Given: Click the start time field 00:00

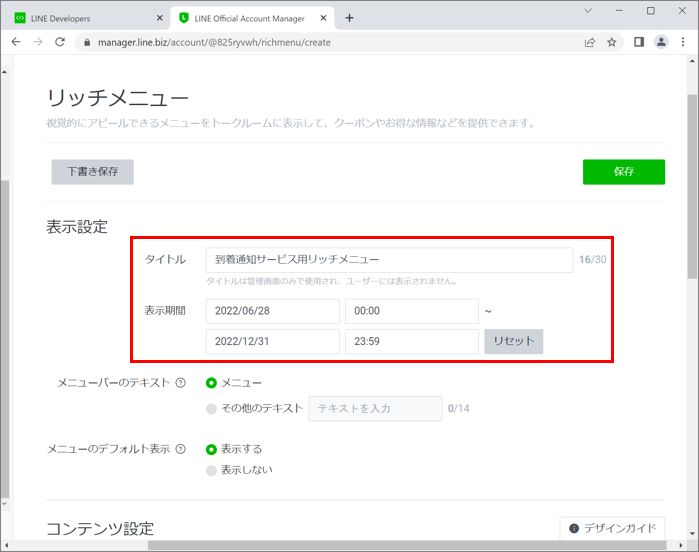Looking at the screenshot, I should coord(412,311).
